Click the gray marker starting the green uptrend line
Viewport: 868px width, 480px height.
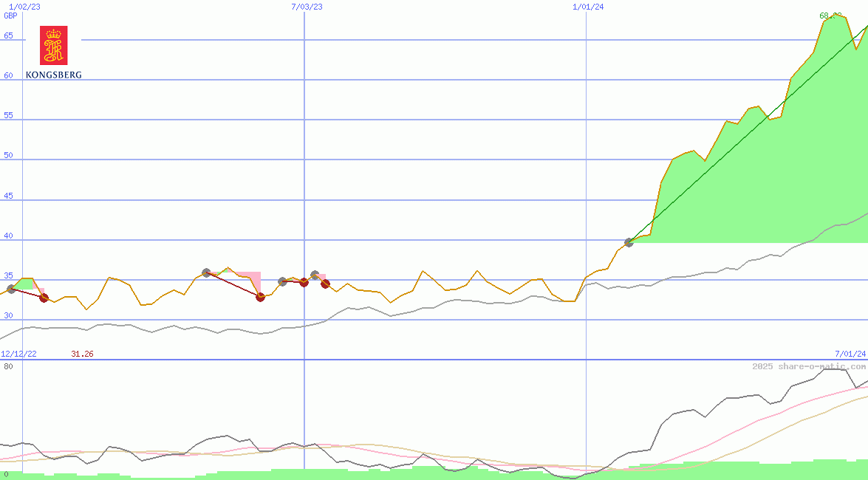[x=629, y=242]
